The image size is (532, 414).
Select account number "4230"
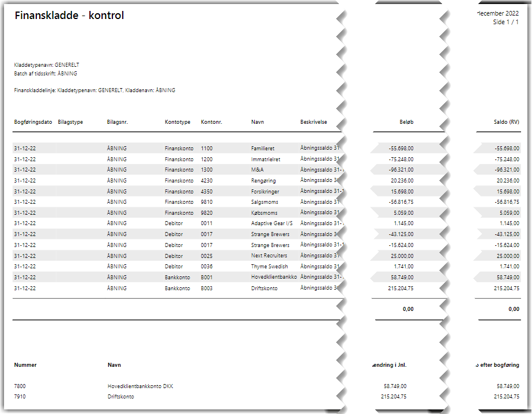click(206, 181)
